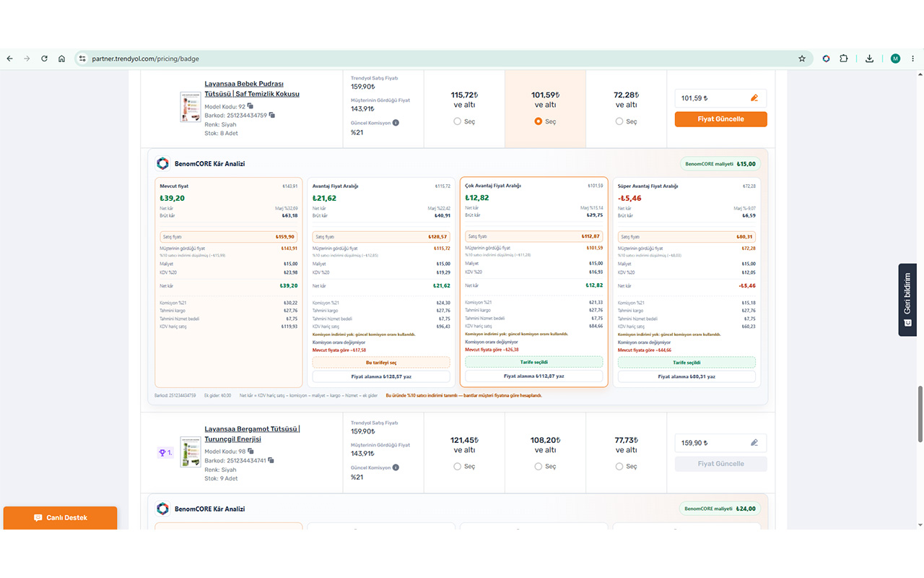Image resolution: width=924 pixels, height=578 pixels.
Task: Go to the browser home page icon
Action: (62, 59)
